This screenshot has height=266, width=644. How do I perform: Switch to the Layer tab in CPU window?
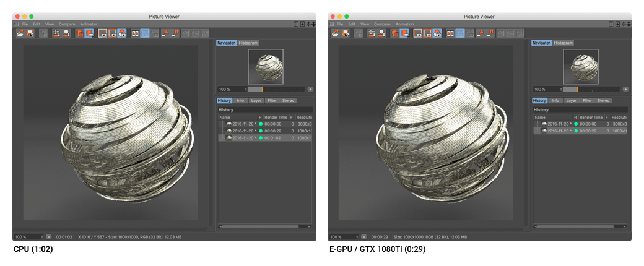click(x=256, y=101)
